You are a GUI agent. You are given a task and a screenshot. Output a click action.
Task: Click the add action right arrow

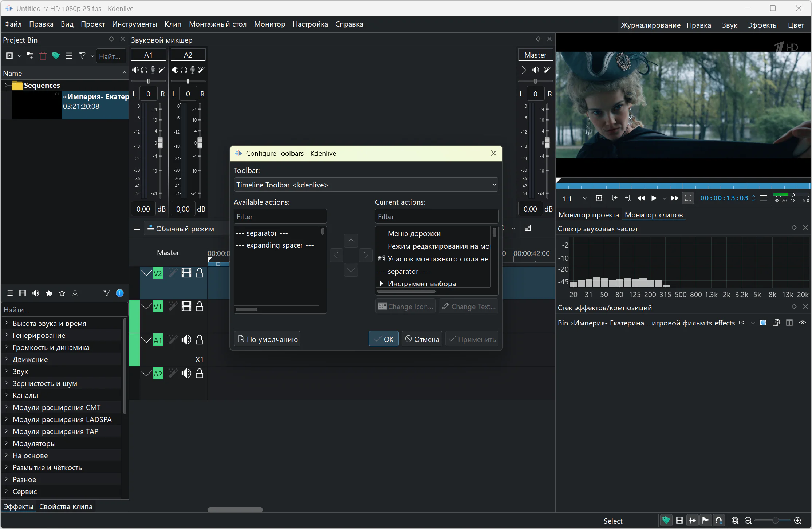point(365,255)
